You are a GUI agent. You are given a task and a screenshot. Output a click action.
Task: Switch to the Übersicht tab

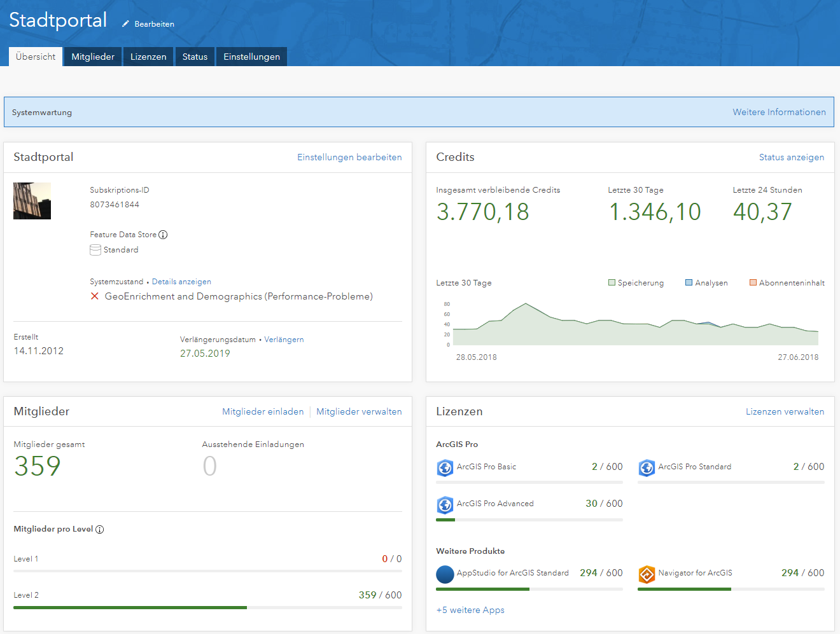pos(36,57)
